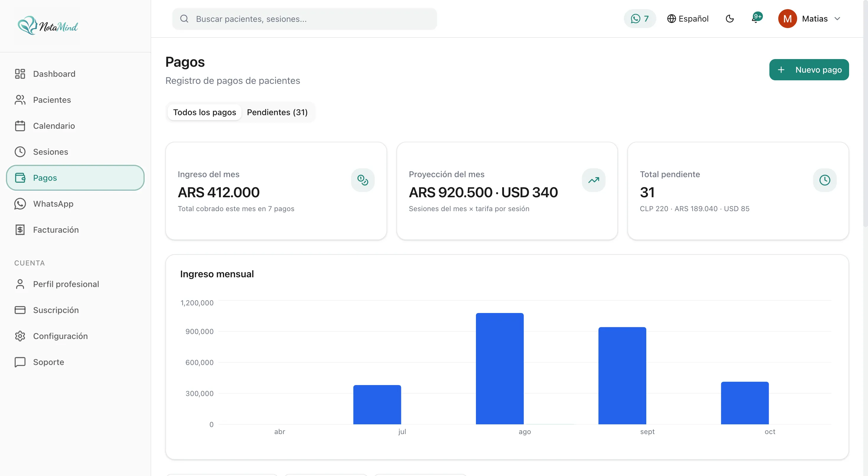
Task: Click the trend arrow icon on Proyección del mes
Action: click(x=593, y=180)
